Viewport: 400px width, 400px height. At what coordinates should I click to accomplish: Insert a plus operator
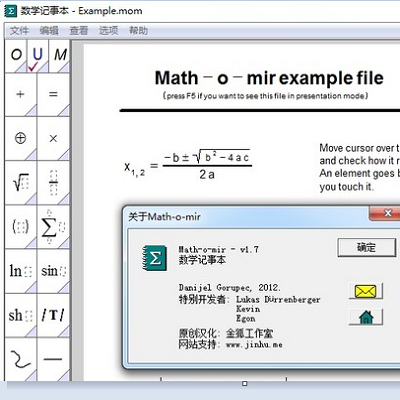tap(21, 95)
